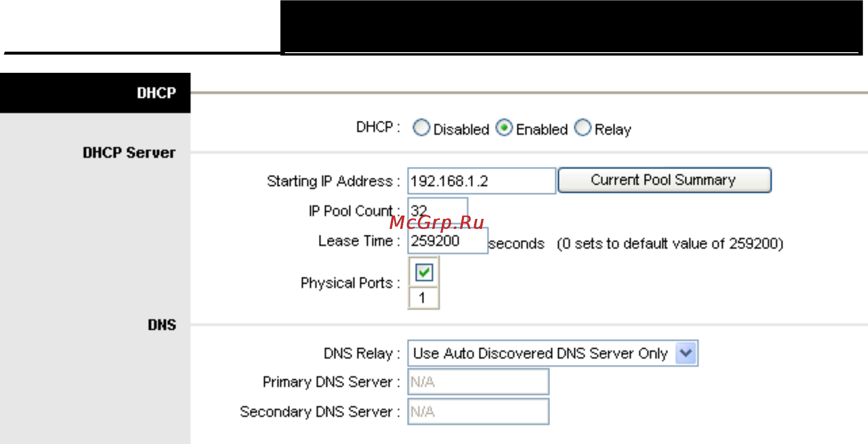Select the Enabled DHCP radio button

(x=504, y=127)
